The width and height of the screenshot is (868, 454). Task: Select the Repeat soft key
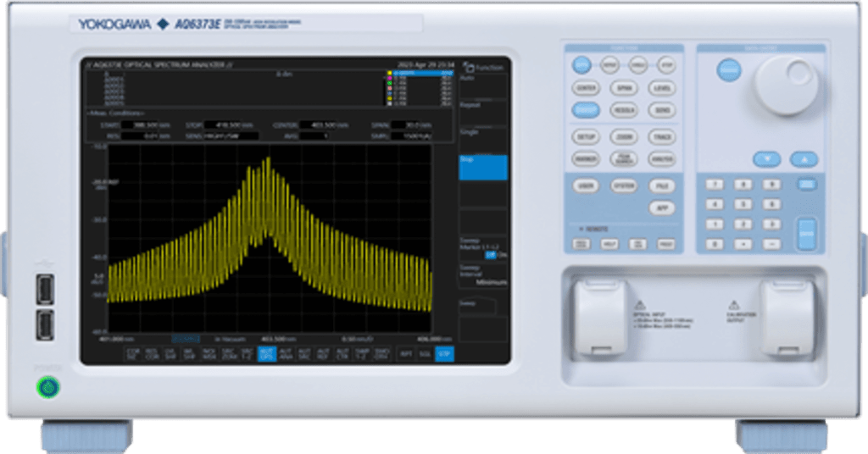coord(483,114)
